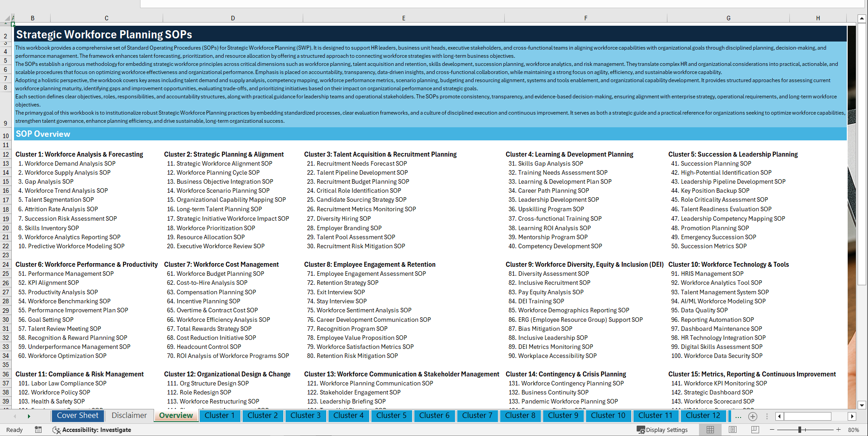Open Display Settings in status bar
This screenshot has width=868, height=436.
pos(662,430)
